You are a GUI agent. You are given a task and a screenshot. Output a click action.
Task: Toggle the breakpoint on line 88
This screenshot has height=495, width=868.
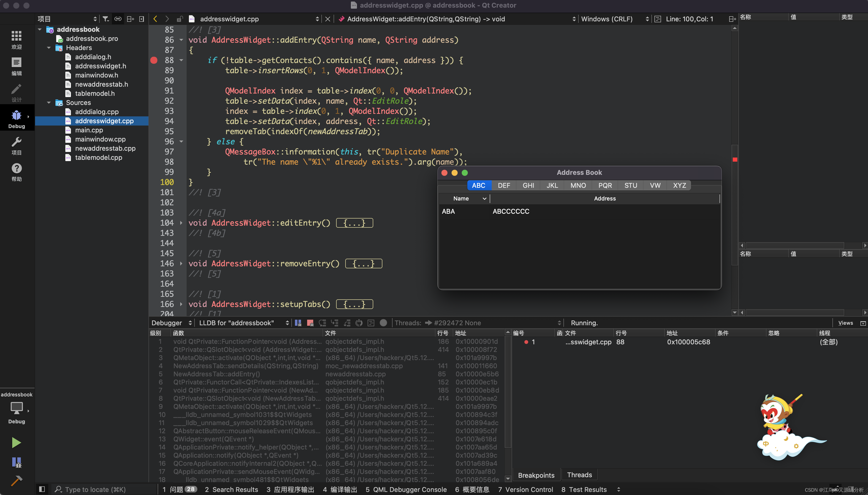point(154,60)
